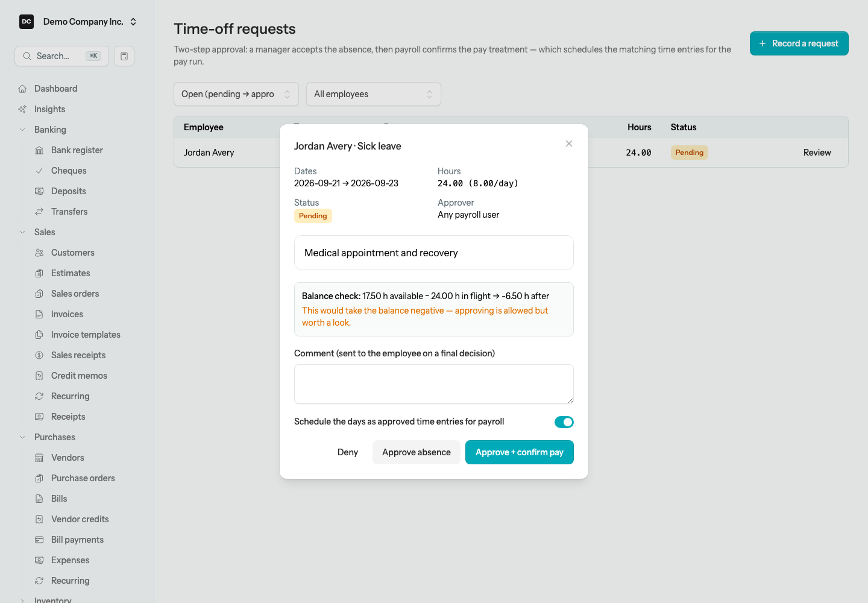Collapse the Banking section chevron
The height and width of the screenshot is (603, 868).
click(22, 130)
